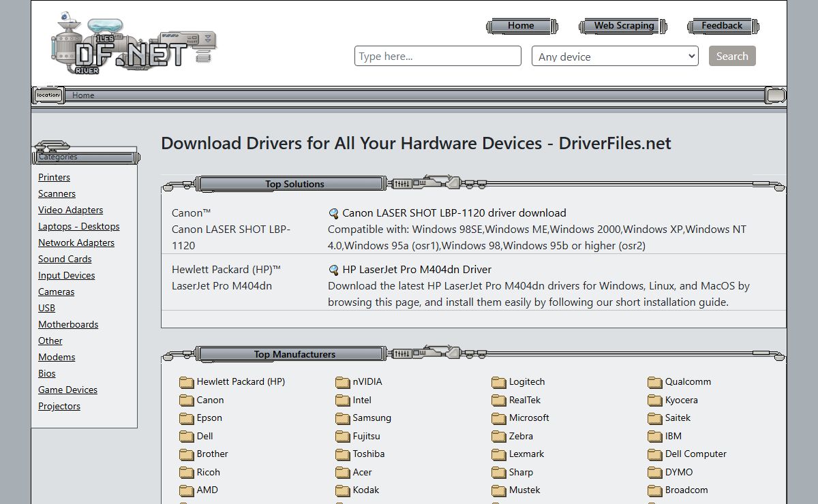Open the Sound Cards category

click(65, 259)
